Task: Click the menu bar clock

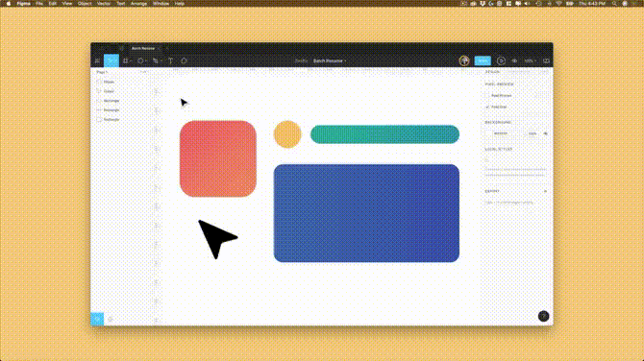Action: click(x=592, y=3)
